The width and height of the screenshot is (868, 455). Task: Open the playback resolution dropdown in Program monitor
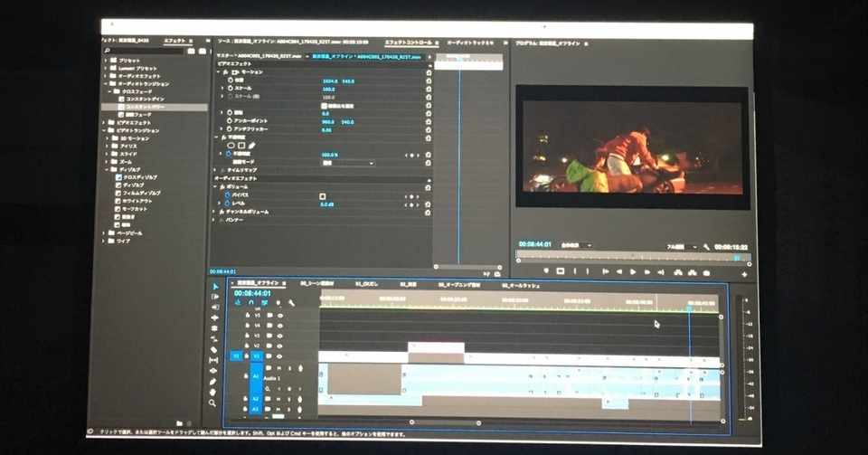coord(680,247)
